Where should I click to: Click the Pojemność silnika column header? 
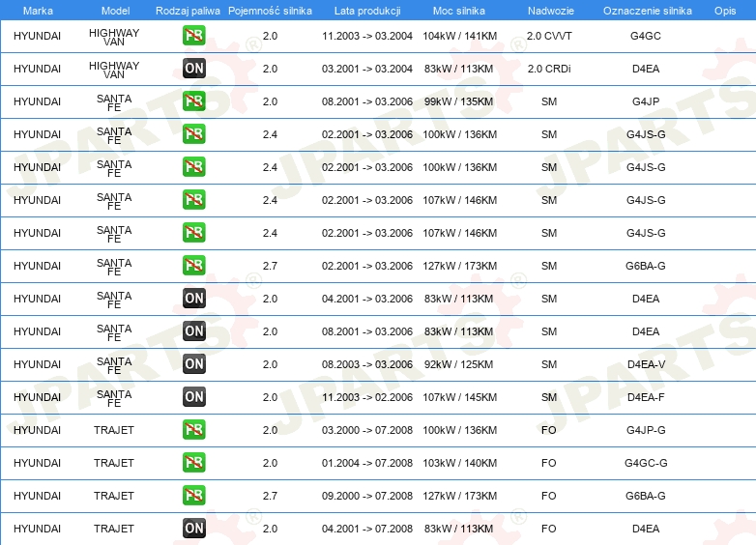click(x=270, y=11)
